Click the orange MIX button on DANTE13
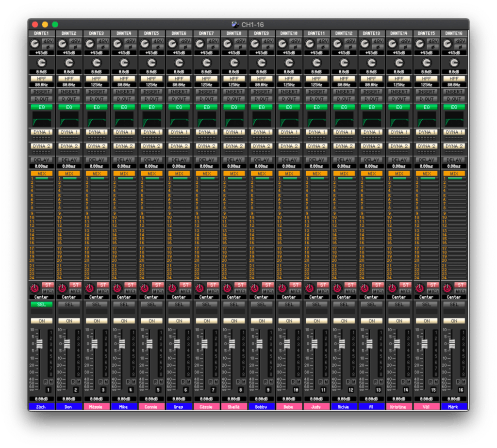 click(372, 173)
